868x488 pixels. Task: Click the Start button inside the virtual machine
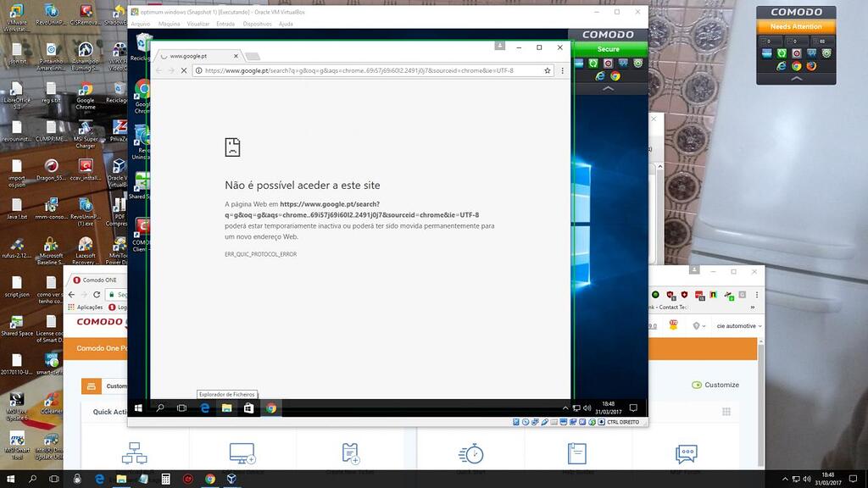click(138, 408)
